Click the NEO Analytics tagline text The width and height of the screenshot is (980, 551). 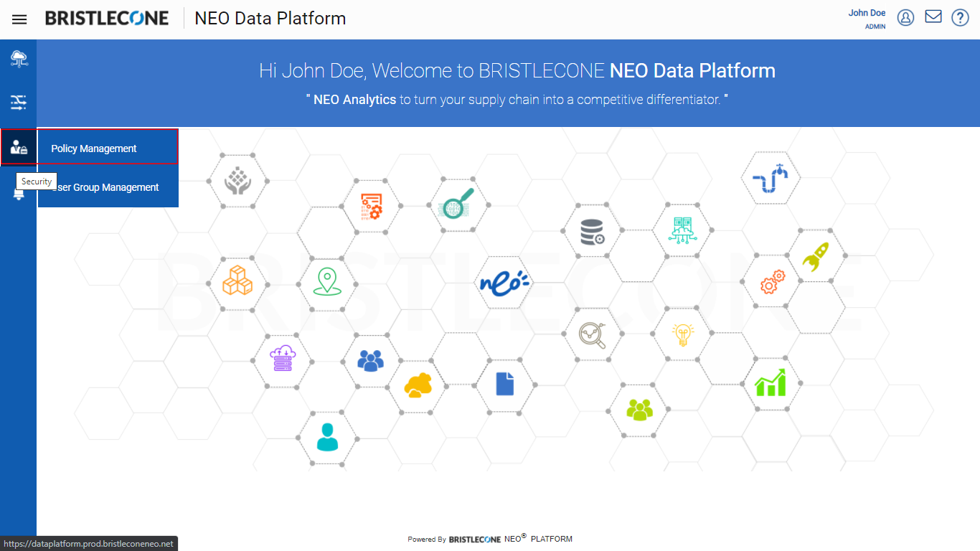517,100
